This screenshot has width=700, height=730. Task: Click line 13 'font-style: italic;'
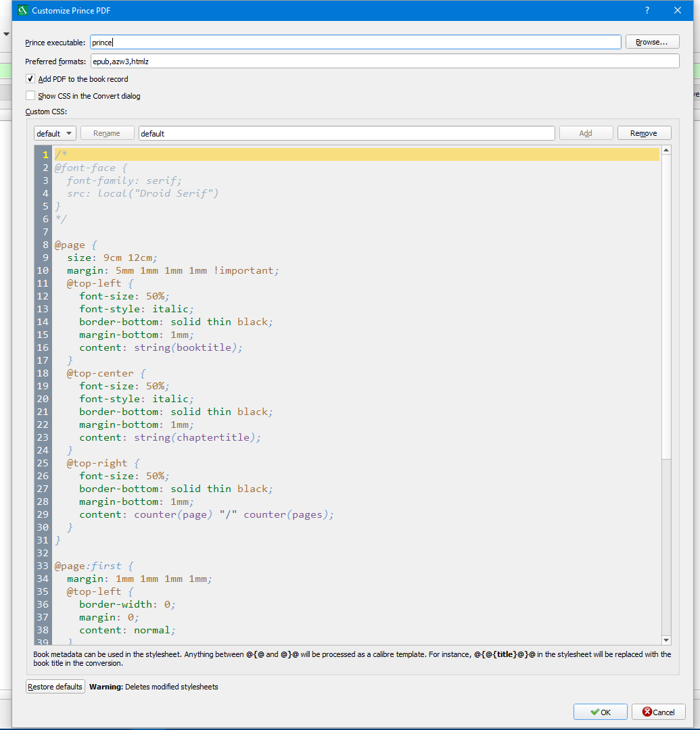pos(137,309)
